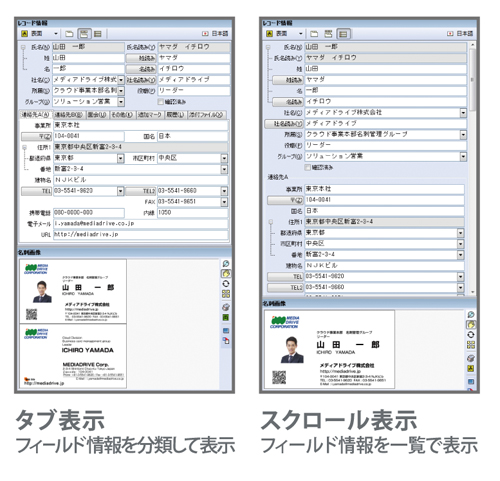Open the グループ dropdown in the scroll view
Screen dimensions: 500x481
click(x=463, y=156)
